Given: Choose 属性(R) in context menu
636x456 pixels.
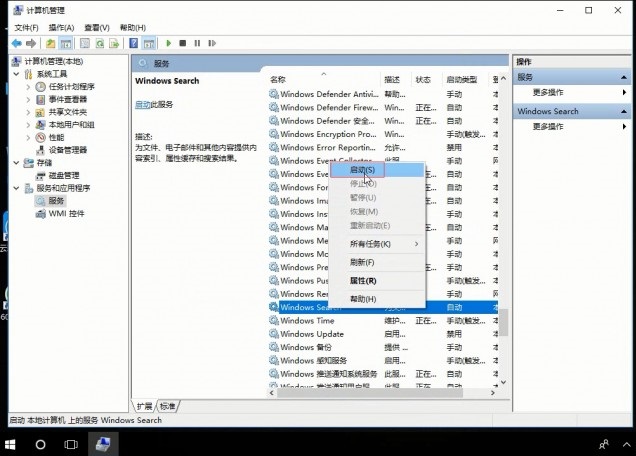Looking at the screenshot, I should [377, 281].
